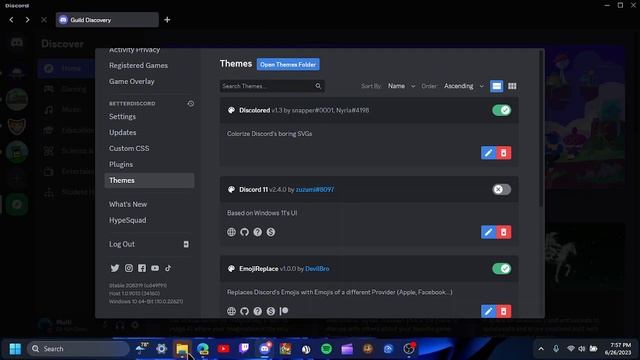Open EmojiReplace donate dollar icon
The height and width of the screenshot is (360, 640).
271,311
